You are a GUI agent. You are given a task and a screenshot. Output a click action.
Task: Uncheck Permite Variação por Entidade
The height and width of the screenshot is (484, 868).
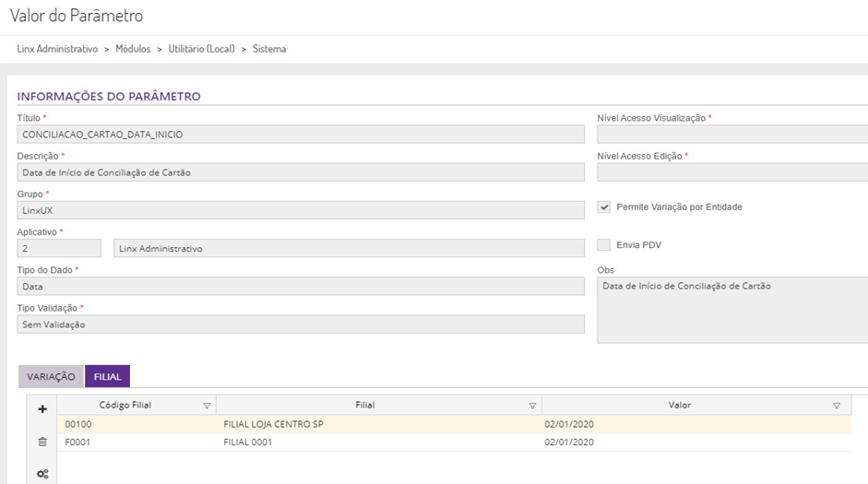[x=605, y=207]
